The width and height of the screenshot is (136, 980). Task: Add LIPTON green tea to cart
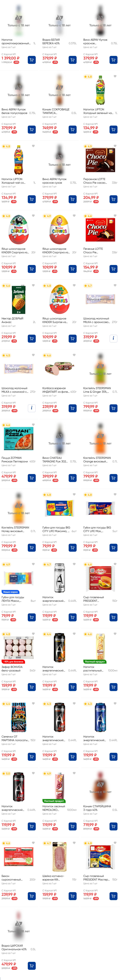pos(113,129)
